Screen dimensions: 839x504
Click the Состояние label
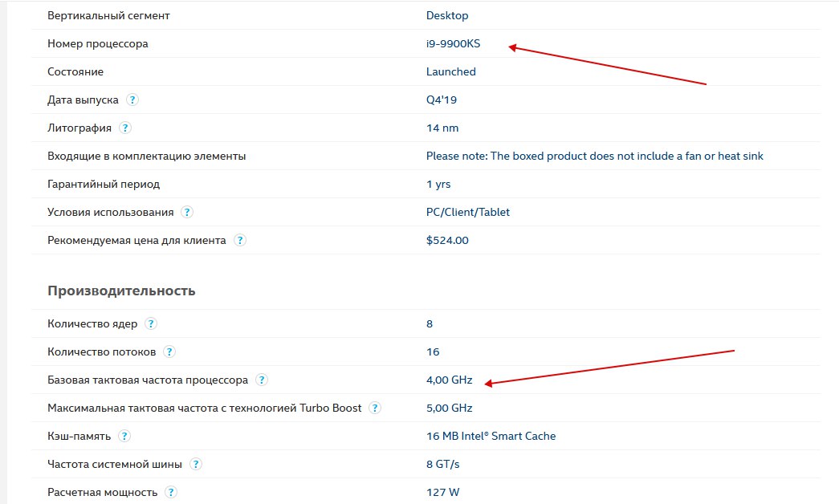(x=75, y=71)
